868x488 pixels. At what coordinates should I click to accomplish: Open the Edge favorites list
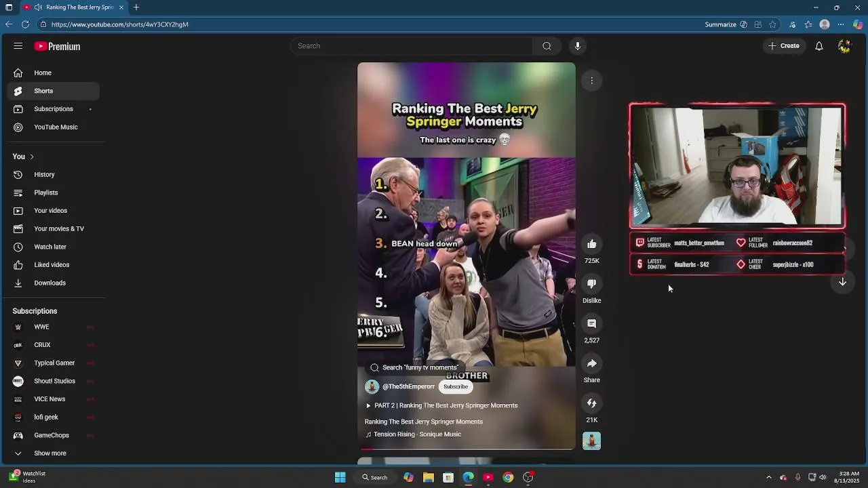point(808,24)
